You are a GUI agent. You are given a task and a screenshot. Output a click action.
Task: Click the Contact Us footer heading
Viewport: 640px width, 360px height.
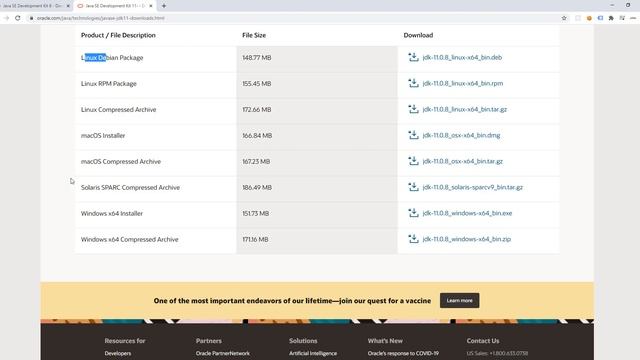click(483, 340)
